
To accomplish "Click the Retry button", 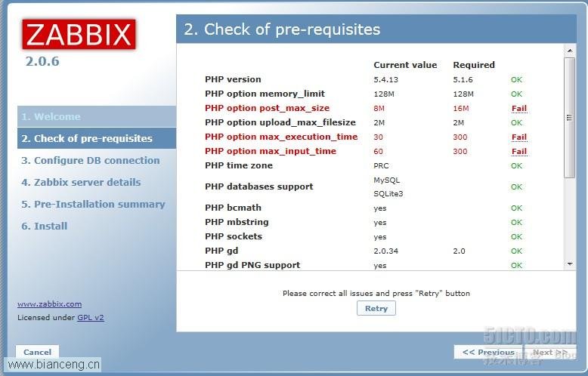I will click(376, 309).
